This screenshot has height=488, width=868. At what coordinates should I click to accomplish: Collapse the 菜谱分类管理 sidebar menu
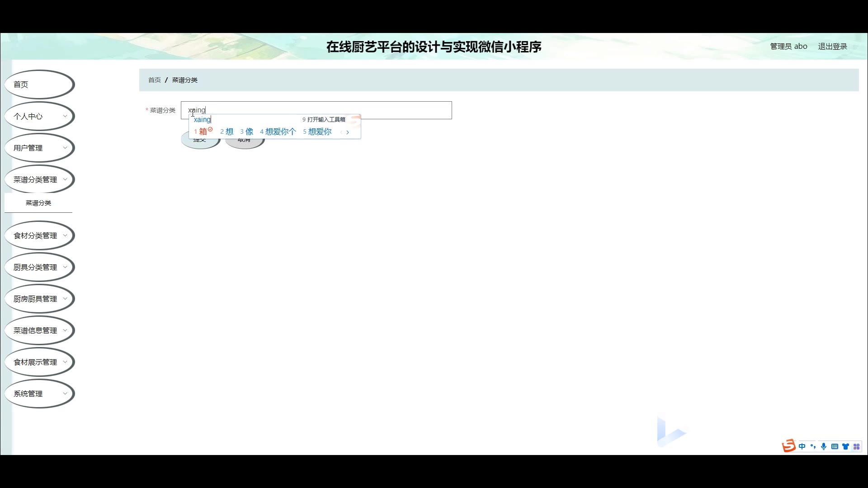(x=39, y=179)
